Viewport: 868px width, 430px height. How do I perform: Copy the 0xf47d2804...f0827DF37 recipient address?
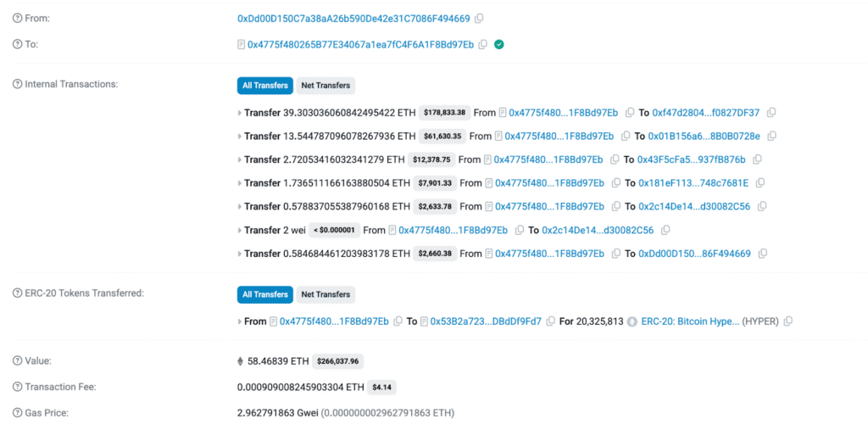click(771, 112)
